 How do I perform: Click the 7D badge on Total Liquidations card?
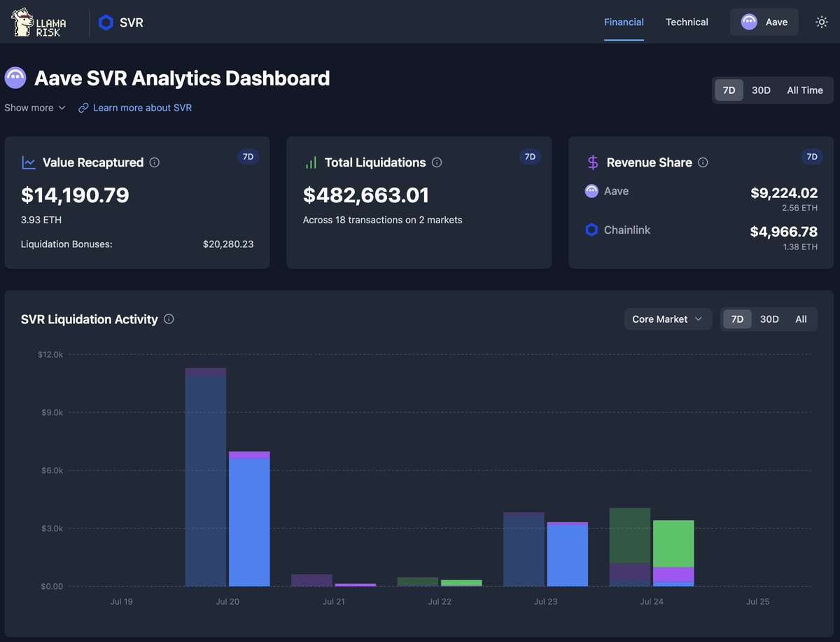point(530,157)
